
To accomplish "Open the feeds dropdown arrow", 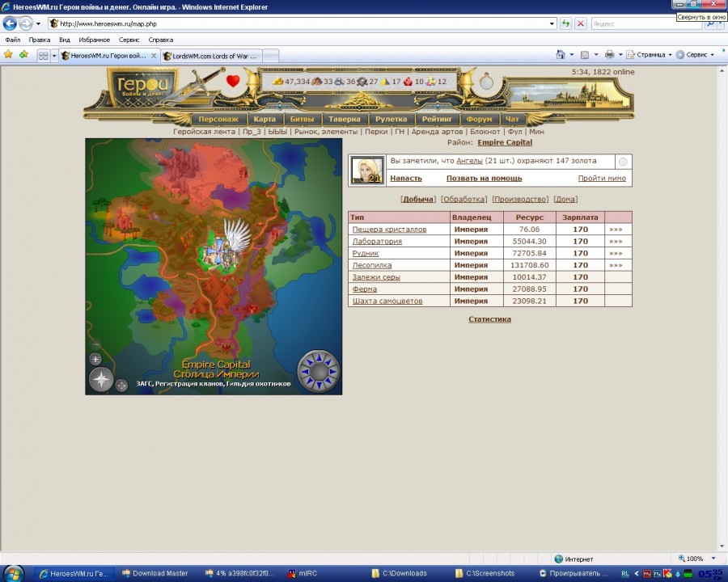I will (x=595, y=55).
